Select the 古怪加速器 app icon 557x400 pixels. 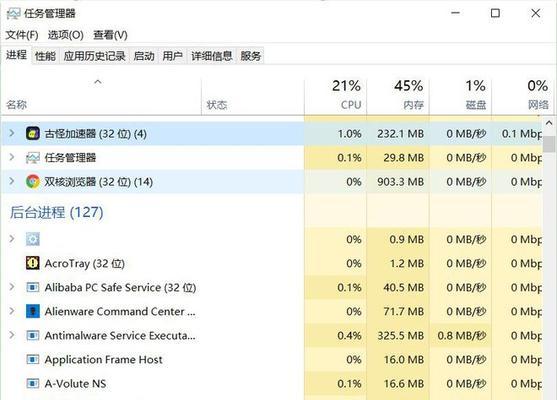click(33, 134)
